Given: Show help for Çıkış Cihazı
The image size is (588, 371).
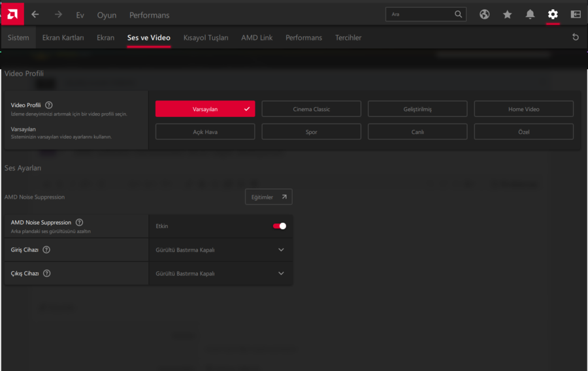Looking at the screenshot, I should 46,274.
